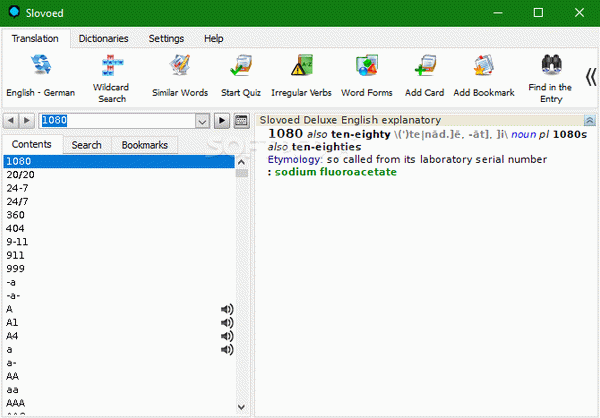This screenshot has height=418, width=600.
Task: Click Find in the Entry binoculars
Action: point(550,68)
